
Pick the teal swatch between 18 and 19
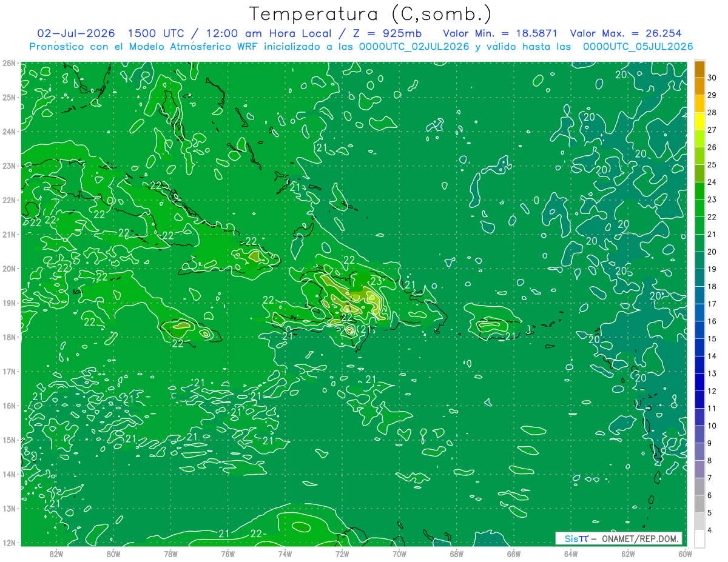pyautogui.click(x=700, y=278)
